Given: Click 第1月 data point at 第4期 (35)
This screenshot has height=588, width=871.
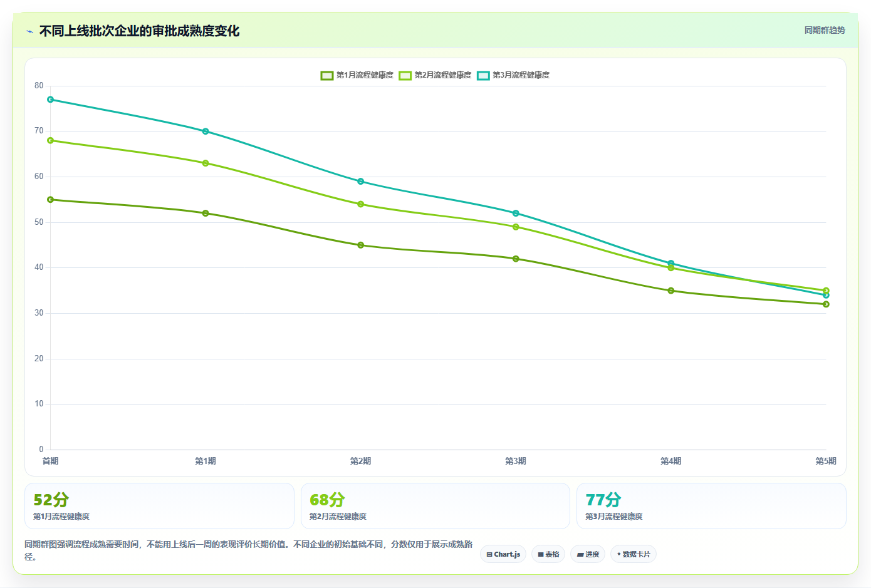Looking at the screenshot, I should click(x=671, y=291).
